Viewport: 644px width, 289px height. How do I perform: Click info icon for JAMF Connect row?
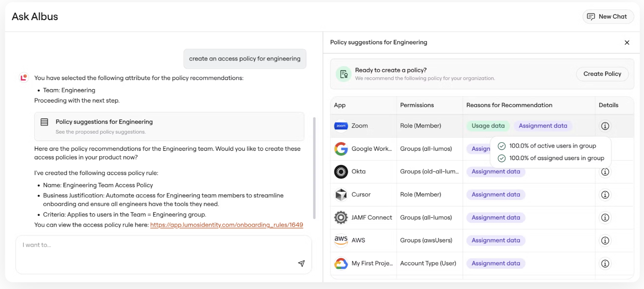(605, 217)
